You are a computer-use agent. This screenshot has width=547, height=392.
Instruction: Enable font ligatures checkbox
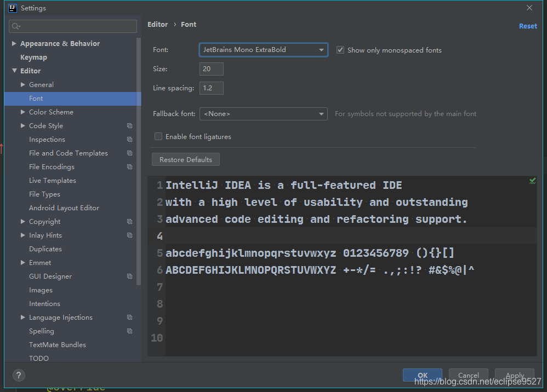(158, 136)
